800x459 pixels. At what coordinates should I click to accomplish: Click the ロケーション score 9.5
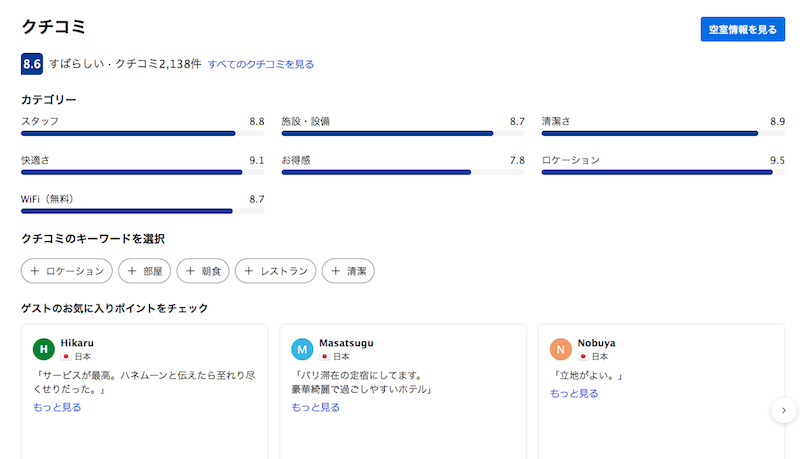tap(778, 160)
